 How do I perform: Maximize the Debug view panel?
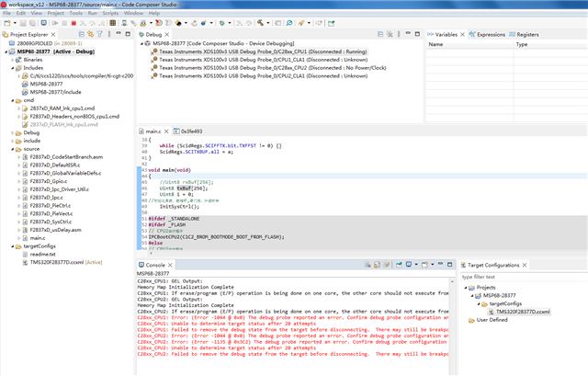tap(419, 34)
